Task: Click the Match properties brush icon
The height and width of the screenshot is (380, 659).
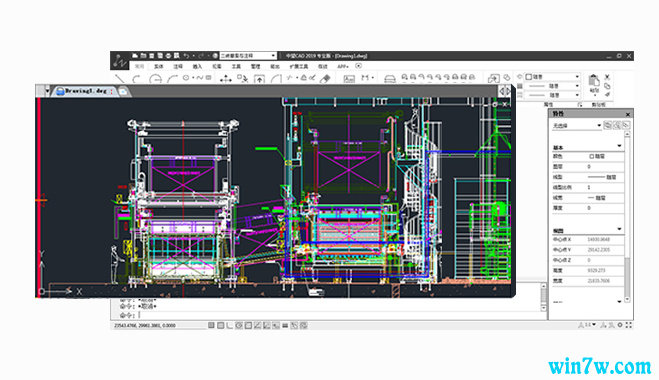Action: [607, 95]
